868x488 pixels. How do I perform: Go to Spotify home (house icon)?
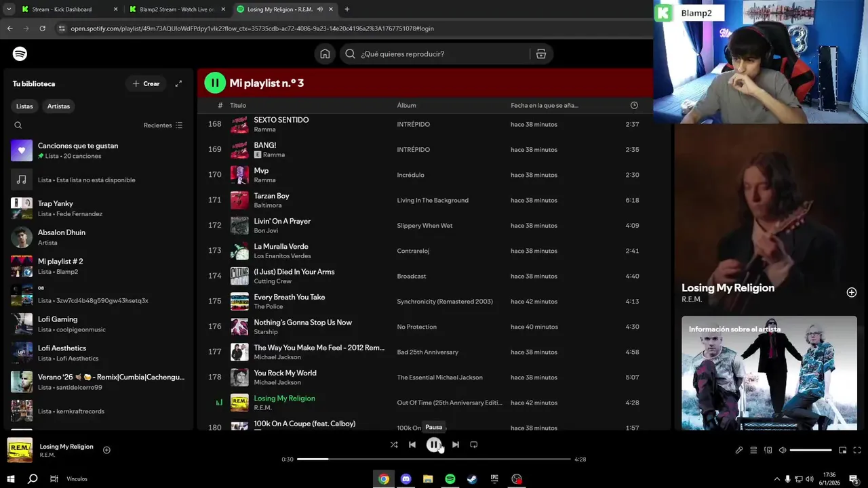click(x=325, y=54)
